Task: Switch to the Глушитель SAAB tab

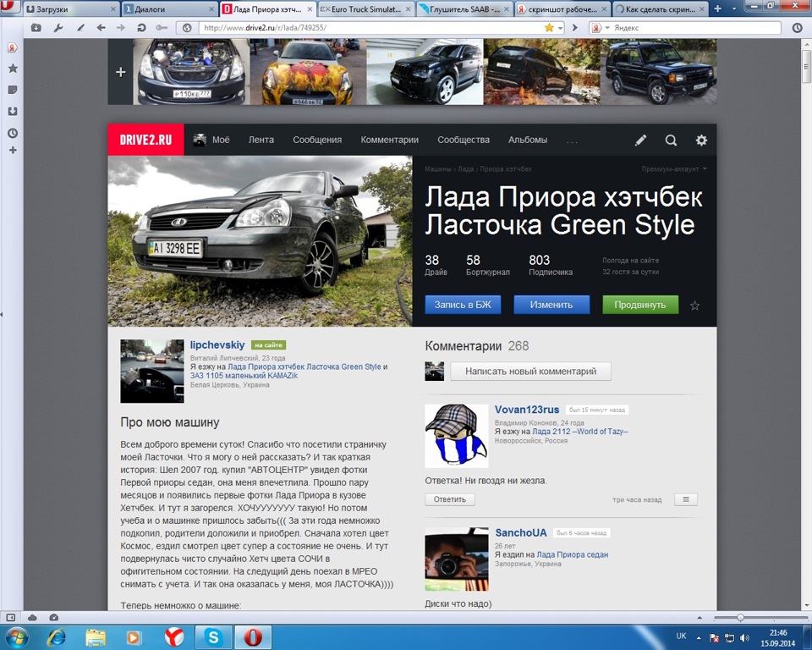Action: tap(463, 8)
